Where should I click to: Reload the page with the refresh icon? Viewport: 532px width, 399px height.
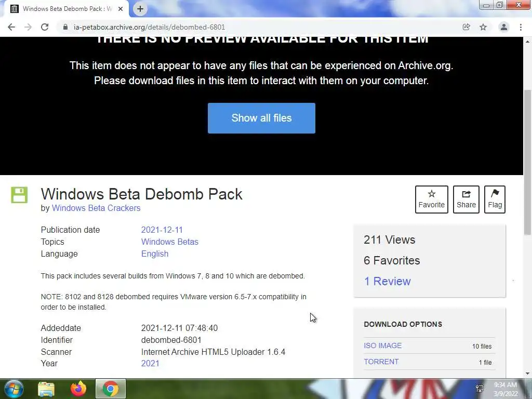[x=45, y=27]
